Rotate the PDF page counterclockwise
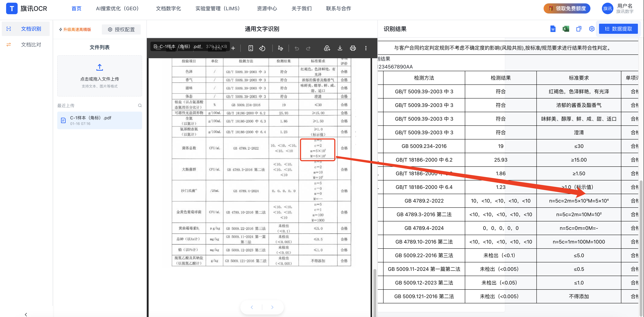Screen dimensions: 644x317 point(262,48)
